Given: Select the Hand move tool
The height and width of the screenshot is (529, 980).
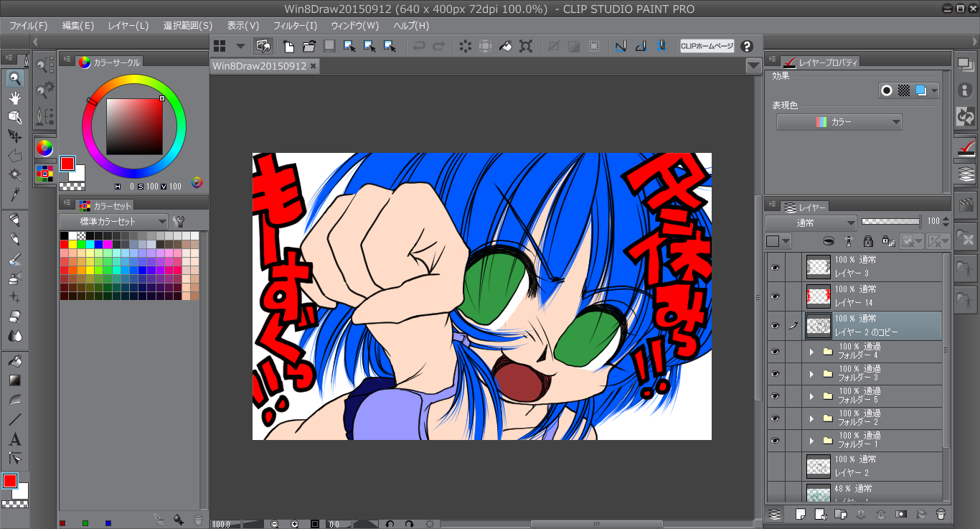Looking at the screenshot, I should coord(14,97).
